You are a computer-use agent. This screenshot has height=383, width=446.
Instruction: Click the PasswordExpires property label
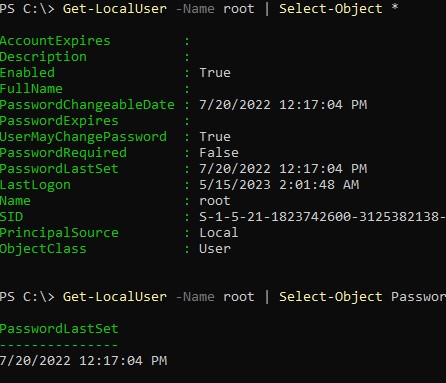point(59,121)
